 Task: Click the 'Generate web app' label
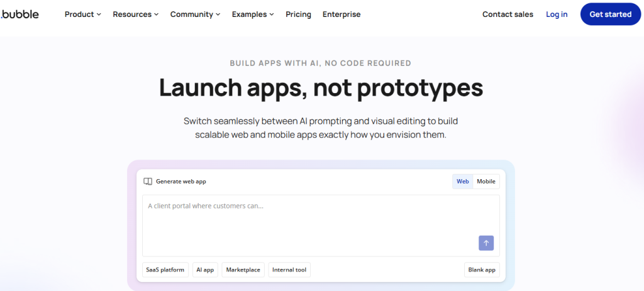tap(181, 182)
